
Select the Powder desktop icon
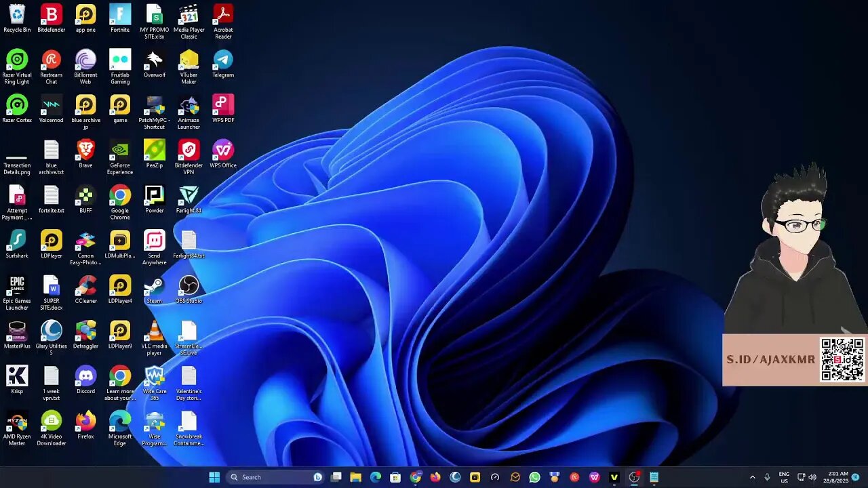[x=155, y=199]
